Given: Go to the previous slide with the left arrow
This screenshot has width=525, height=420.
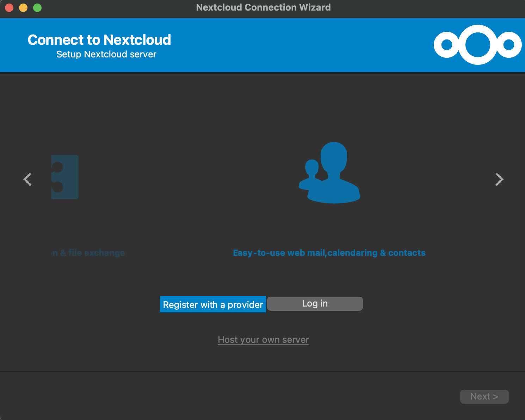Looking at the screenshot, I should coord(27,179).
